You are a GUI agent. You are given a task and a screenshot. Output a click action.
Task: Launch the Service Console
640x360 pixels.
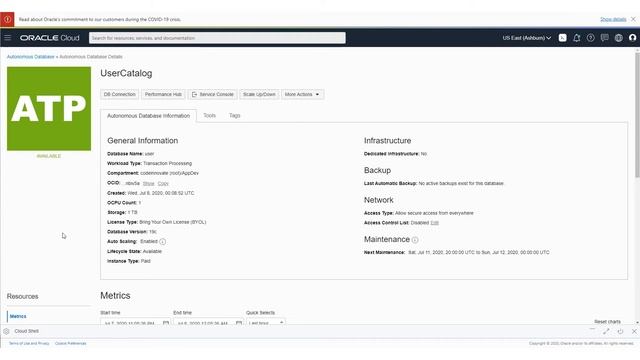pos(213,94)
